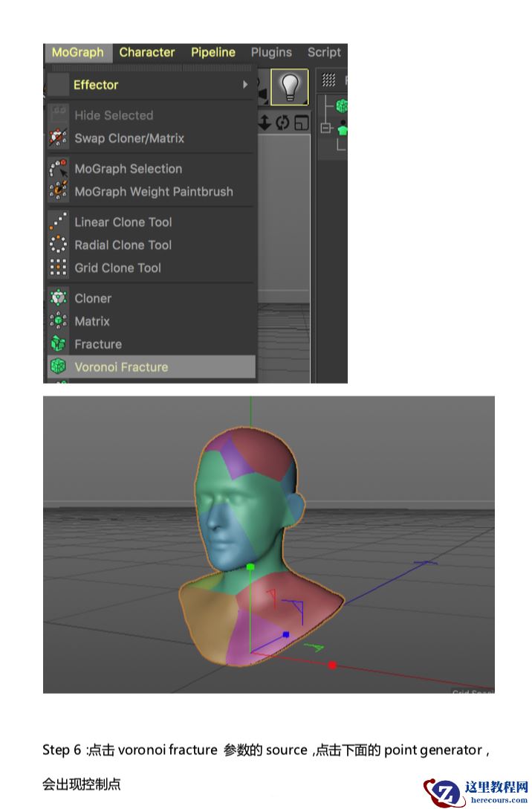Viewport: 532px width, 809px height.
Task: Click the Matrix object icon
Action: (x=58, y=320)
